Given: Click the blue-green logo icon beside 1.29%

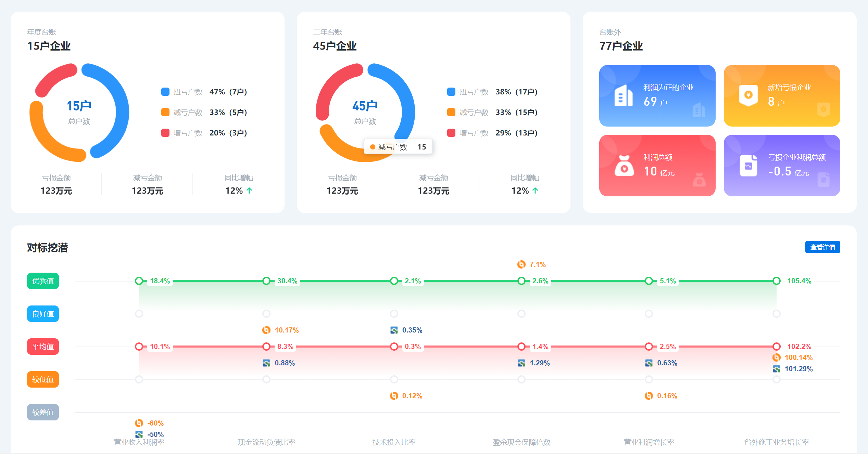Looking at the screenshot, I should [x=521, y=363].
